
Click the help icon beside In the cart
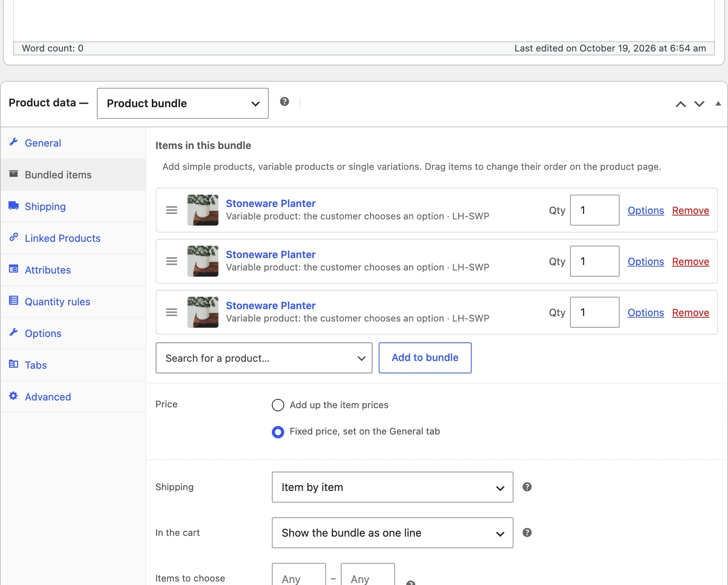click(x=527, y=533)
